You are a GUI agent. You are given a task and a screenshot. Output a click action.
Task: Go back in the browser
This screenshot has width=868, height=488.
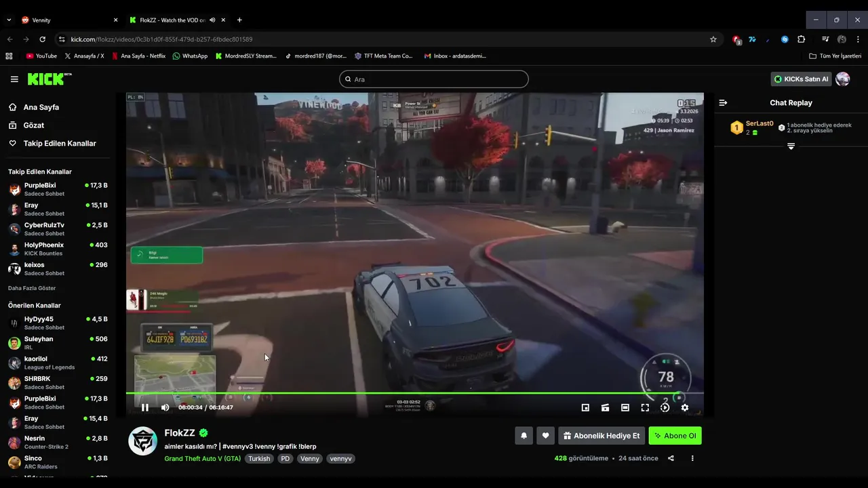pyautogui.click(x=9, y=39)
